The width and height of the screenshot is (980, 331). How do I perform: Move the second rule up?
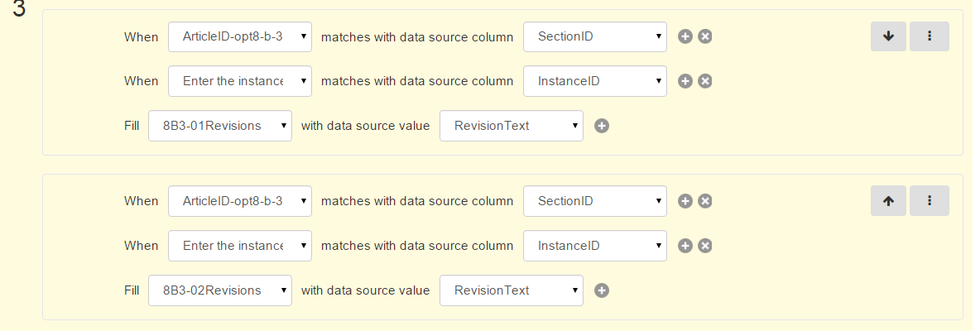888,201
